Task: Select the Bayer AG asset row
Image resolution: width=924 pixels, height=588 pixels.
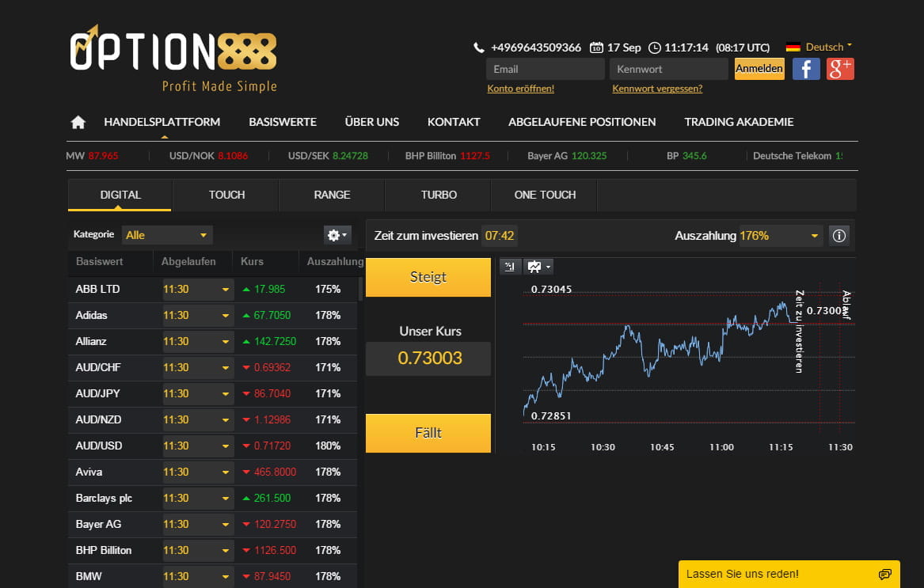Action: click(x=213, y=524)
